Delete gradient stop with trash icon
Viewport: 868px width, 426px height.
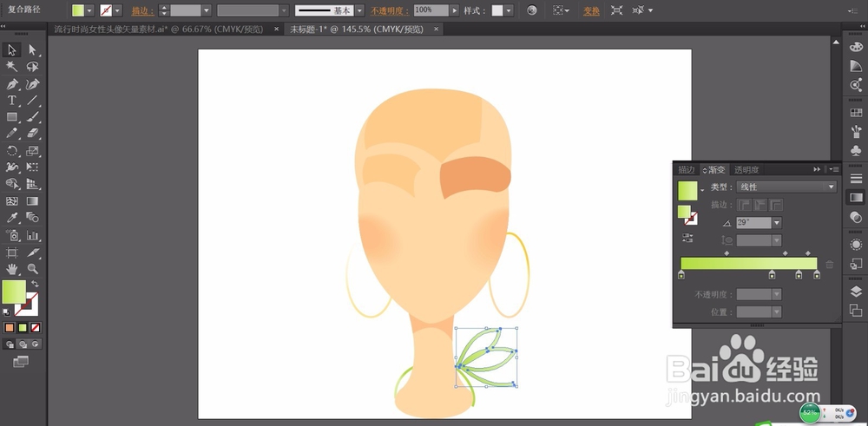pos(829,265)
